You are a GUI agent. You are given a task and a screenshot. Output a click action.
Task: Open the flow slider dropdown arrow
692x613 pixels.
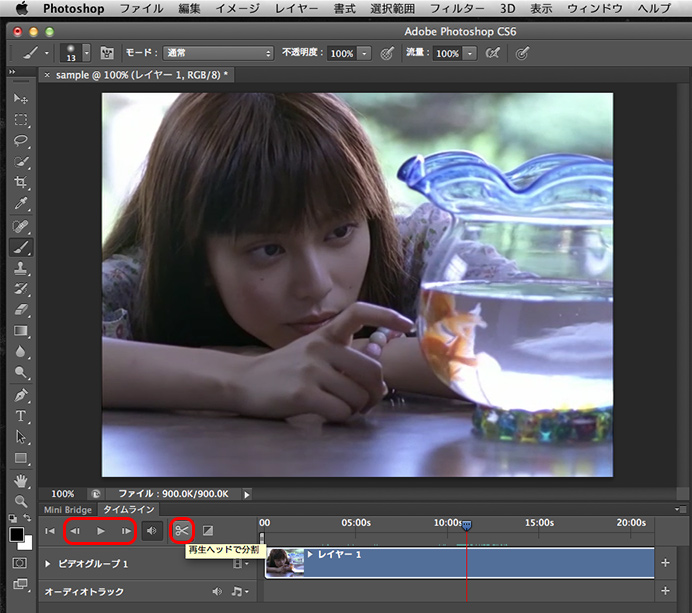470,53
